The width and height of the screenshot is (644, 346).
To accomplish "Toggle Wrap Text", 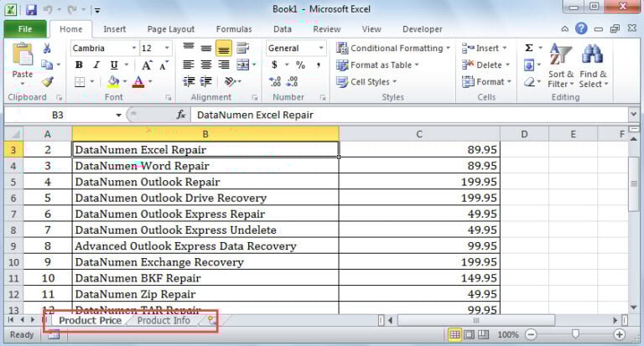I will click(x=242, y=48).
